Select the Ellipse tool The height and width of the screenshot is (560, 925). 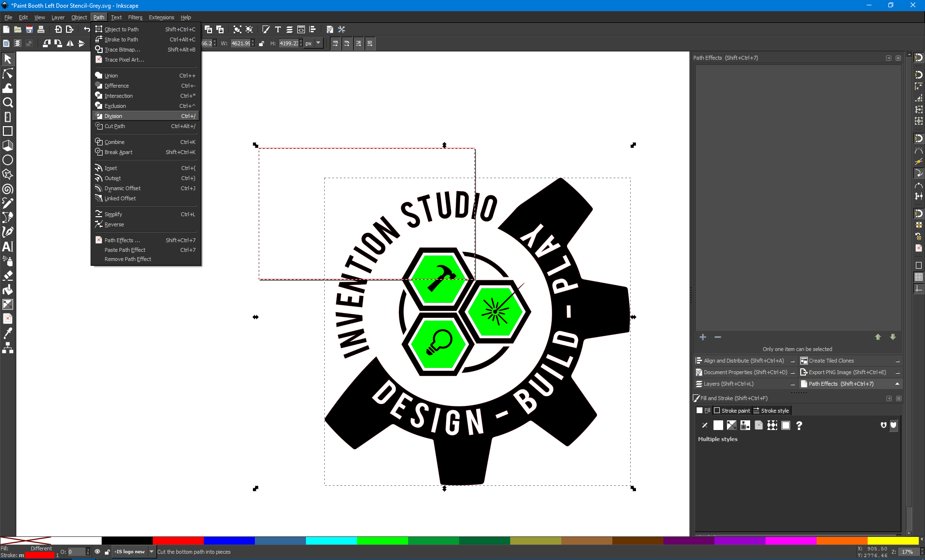pos(8,160)
